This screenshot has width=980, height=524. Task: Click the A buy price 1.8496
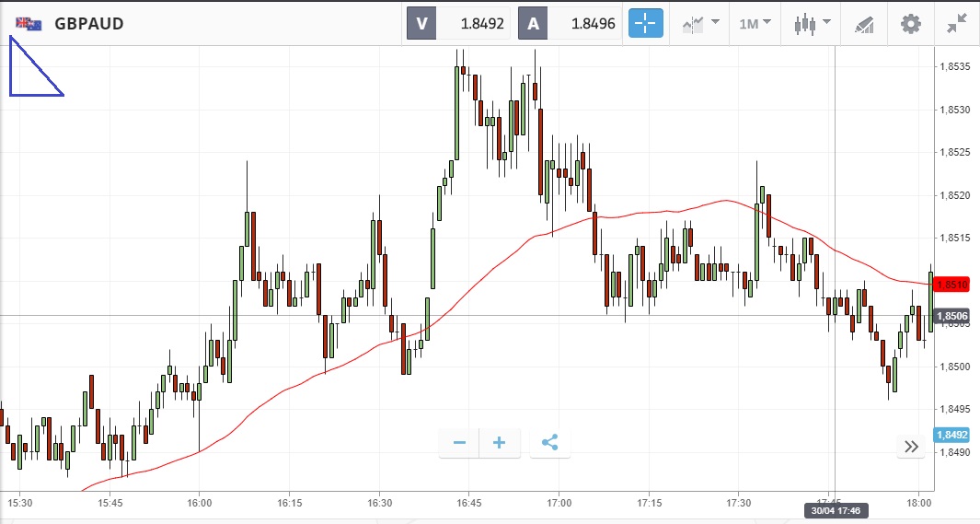coord(571,24)
